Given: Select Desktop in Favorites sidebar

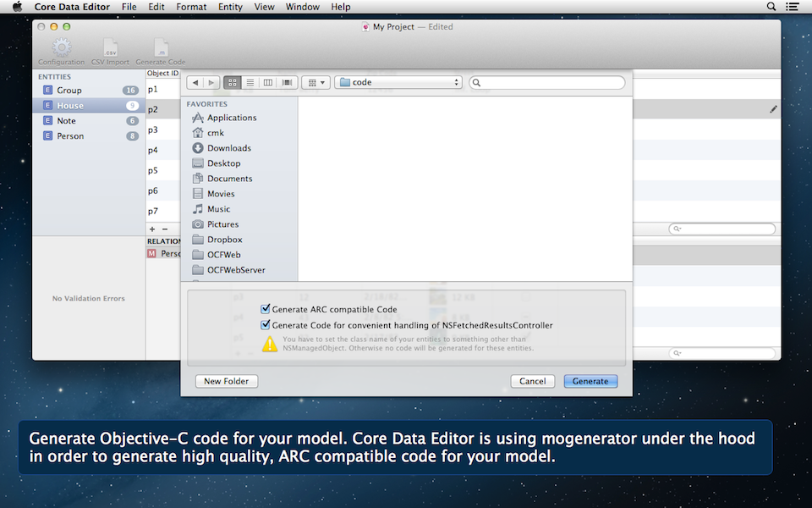Looking at the screenshot, I should tap(217, 163).
